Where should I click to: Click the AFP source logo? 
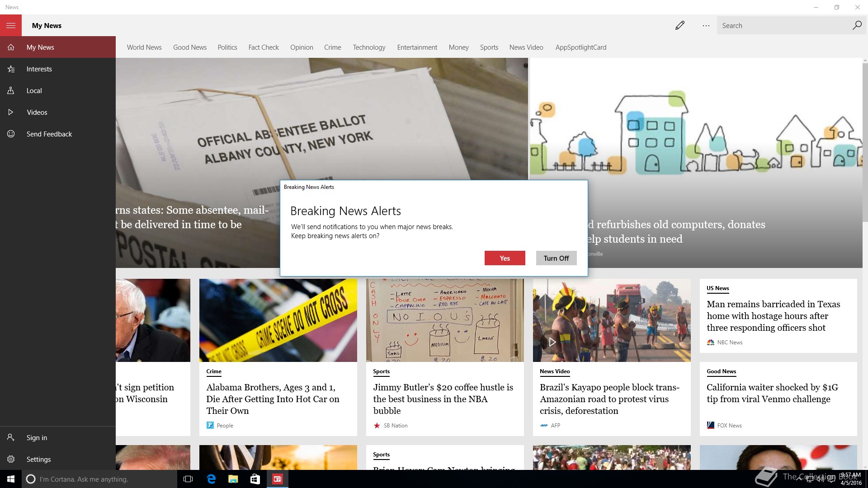point(544,425)
